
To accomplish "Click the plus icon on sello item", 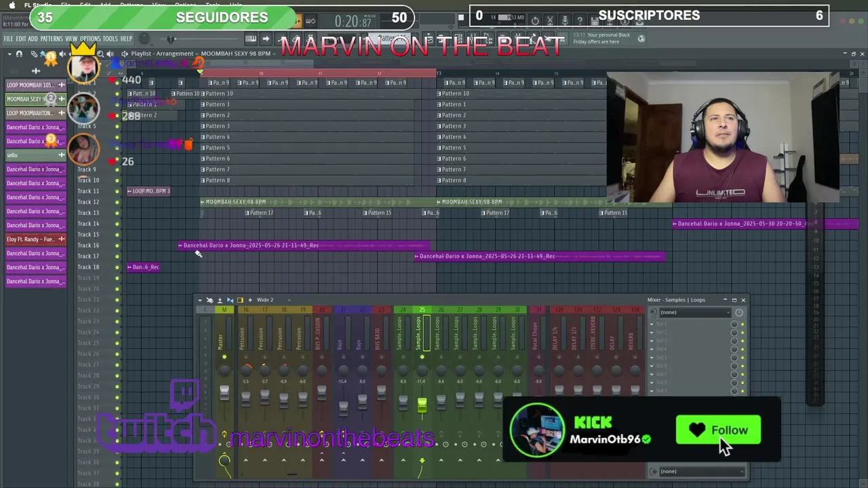I will click(62, 155).
